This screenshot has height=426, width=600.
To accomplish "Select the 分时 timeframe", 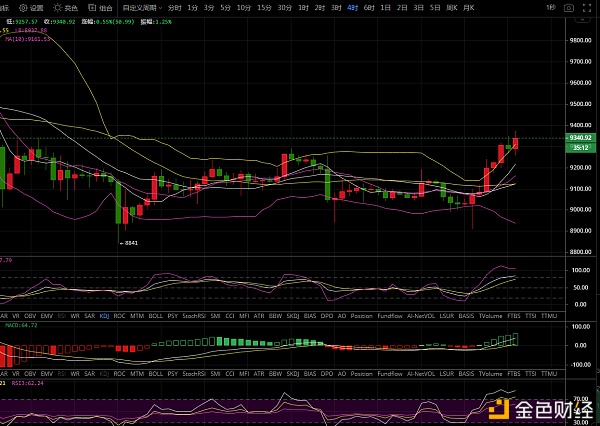I will [174, 8].
